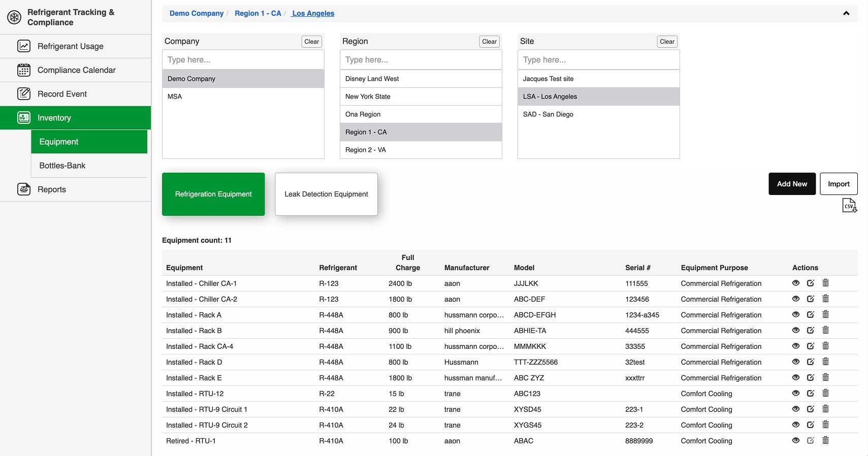Delete Rack A row
The image size is (868, 456).
[x=826, y=314]
